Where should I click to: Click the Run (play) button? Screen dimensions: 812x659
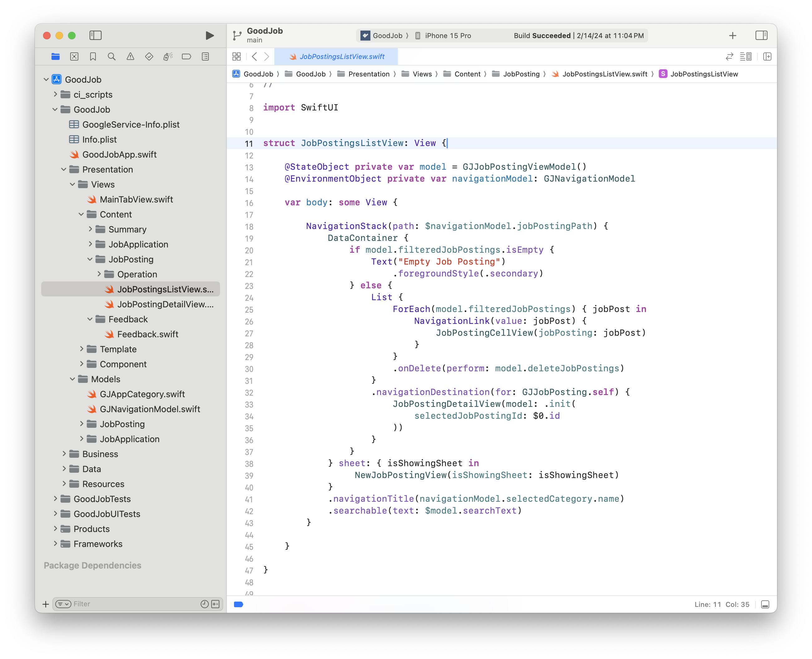pos(209,36)
